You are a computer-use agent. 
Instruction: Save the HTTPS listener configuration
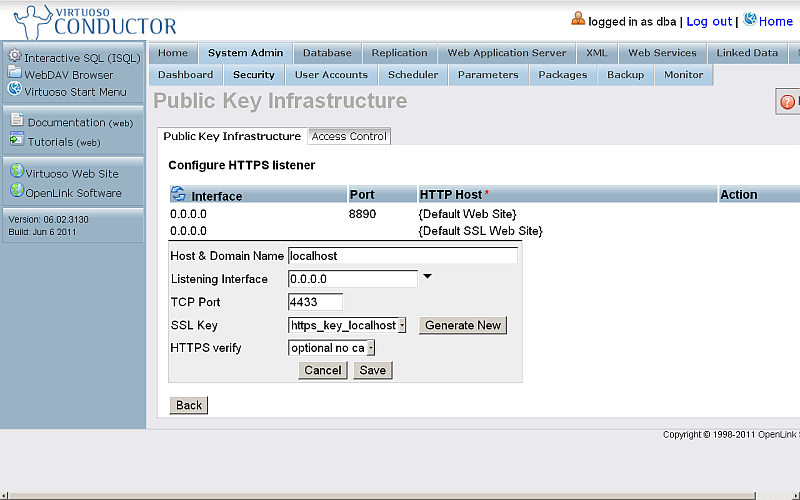click(x=372, y=370)
